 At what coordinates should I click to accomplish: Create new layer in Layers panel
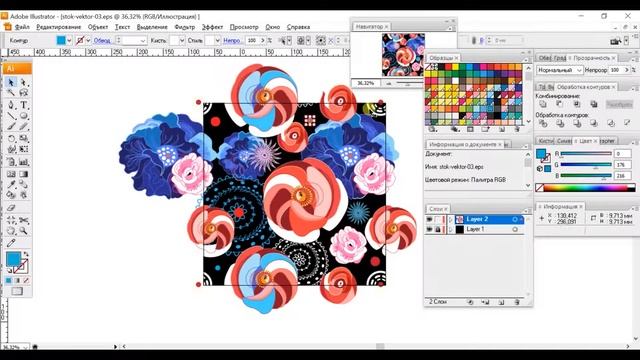coord(501,302)
